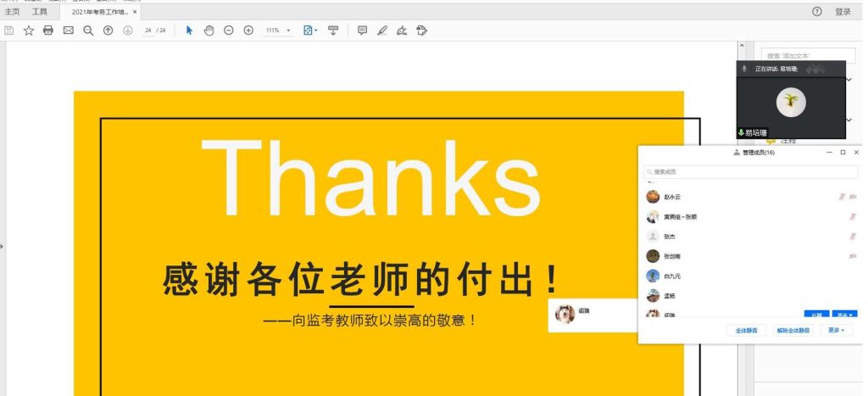
Task: Open the fit page options dropdown
Action: coord(311,31)
